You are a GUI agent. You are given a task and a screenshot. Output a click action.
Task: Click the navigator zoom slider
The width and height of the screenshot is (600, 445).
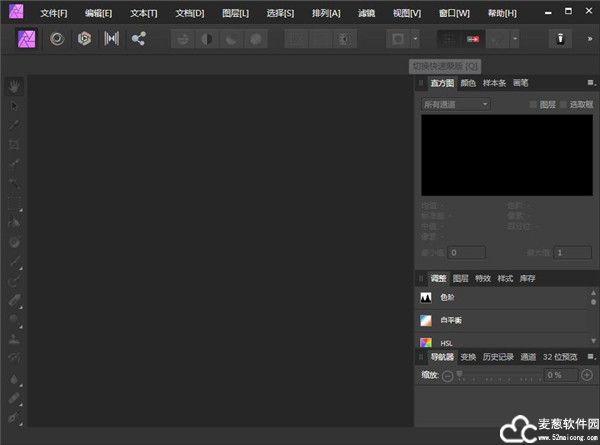point(497,375)
